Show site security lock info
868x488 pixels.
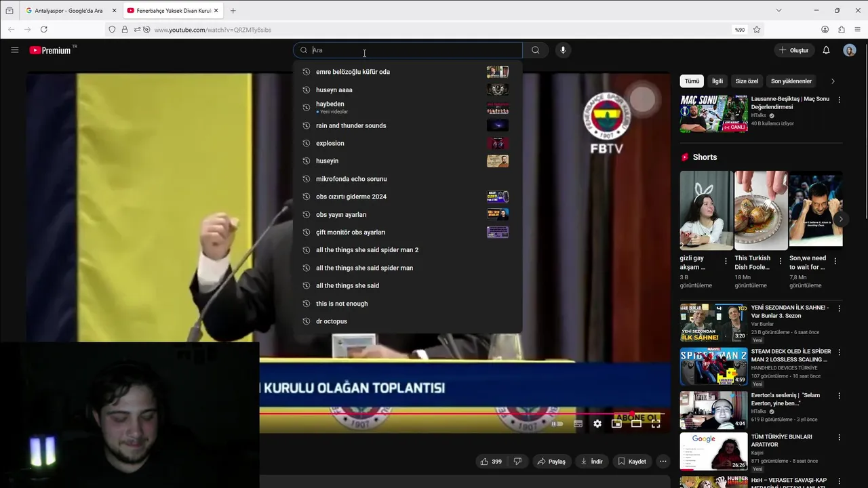[125, 29]
